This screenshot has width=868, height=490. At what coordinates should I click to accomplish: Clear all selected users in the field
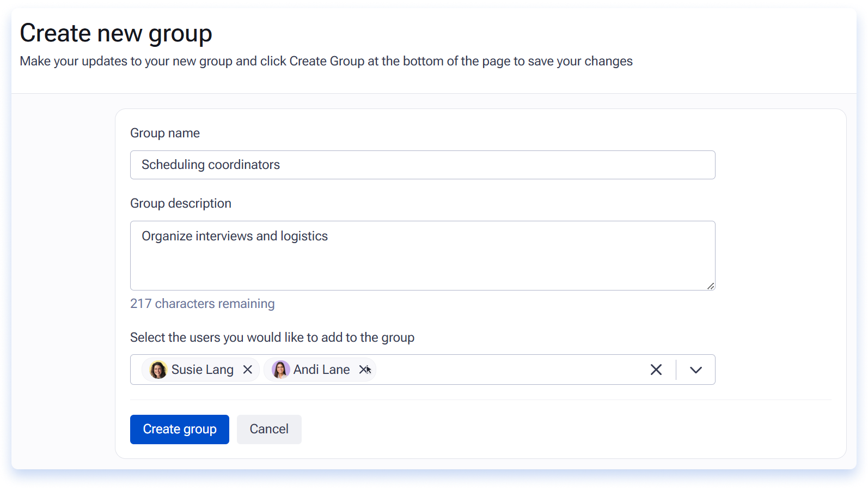pos(656,370)
